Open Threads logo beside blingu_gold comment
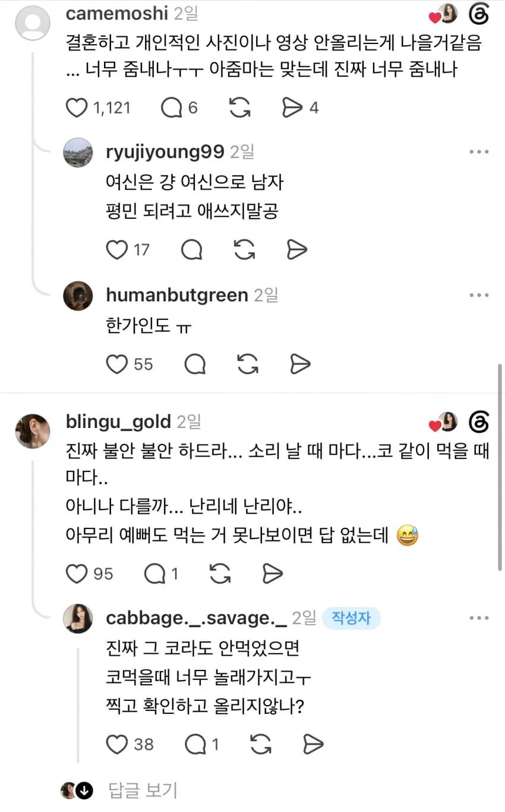Viewport: 505px width, 812px height. [x=478, y=423]
